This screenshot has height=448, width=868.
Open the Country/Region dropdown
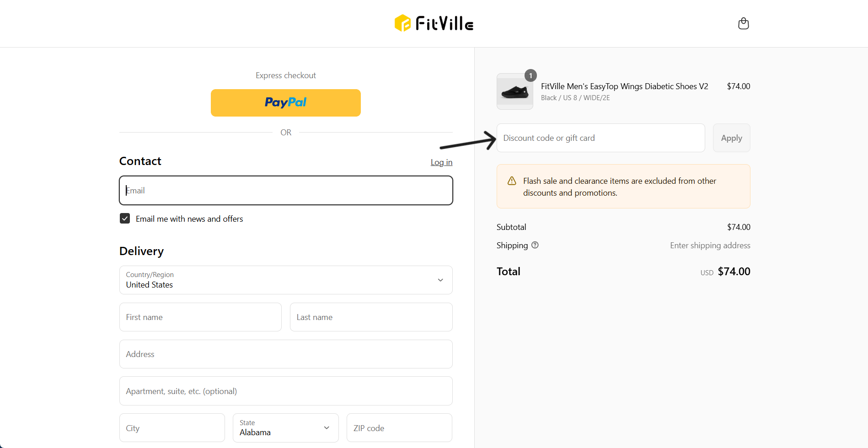point(286,280)
